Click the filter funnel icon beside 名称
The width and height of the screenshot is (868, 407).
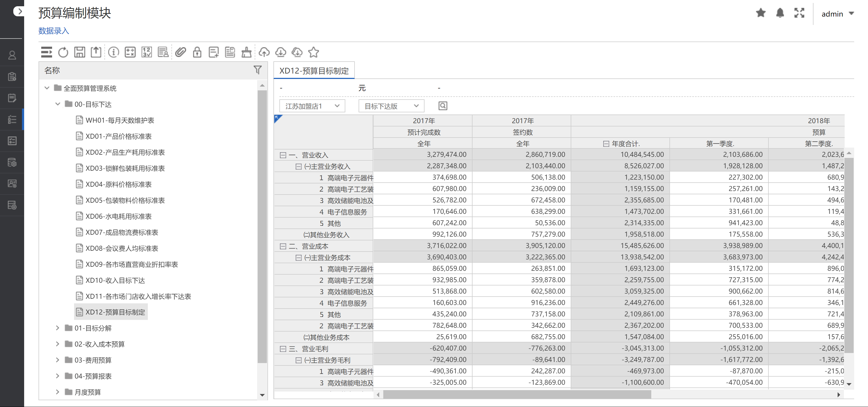[257, 70]
